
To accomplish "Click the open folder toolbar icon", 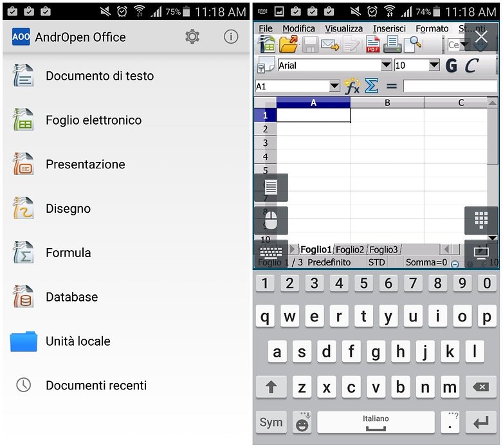I will click(288, 44).
